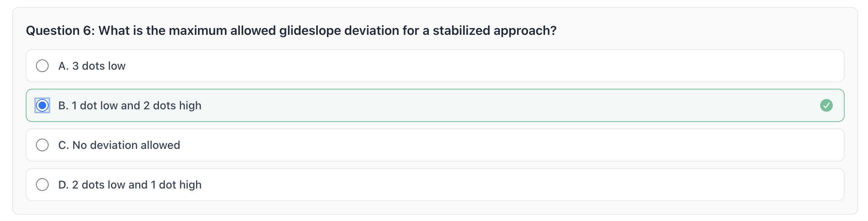Screen dimensions: 868x221
Task: Click the green correct-answer checkmark icon
Action: pos(826,105)
